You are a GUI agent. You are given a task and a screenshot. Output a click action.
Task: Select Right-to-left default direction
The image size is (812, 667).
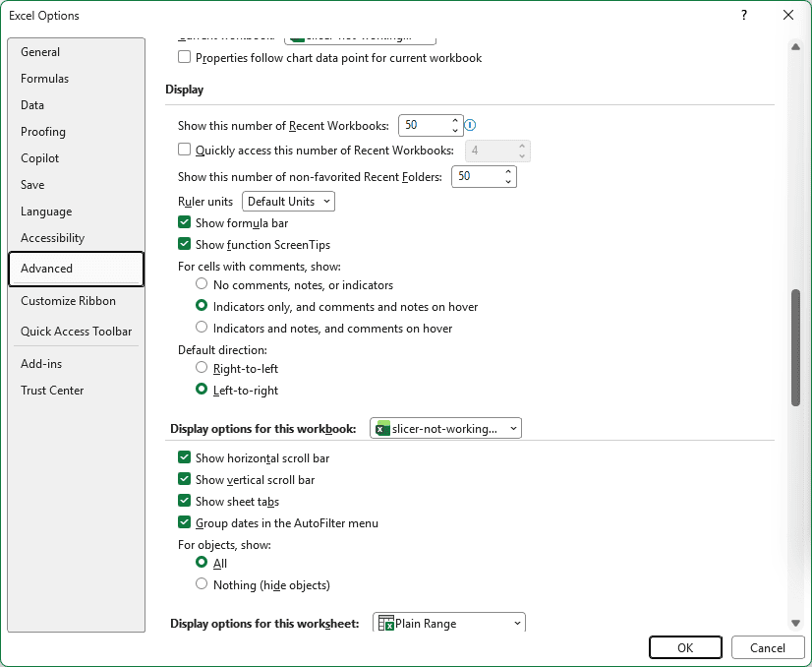[202, 368]
